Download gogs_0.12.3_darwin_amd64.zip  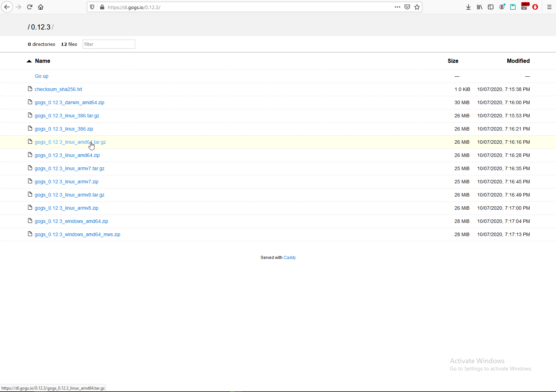click(69, 102)
